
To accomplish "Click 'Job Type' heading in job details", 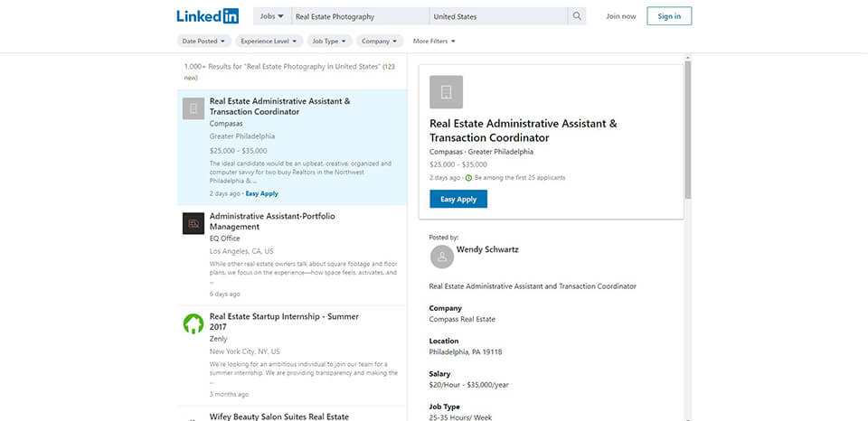I will 445,407.
